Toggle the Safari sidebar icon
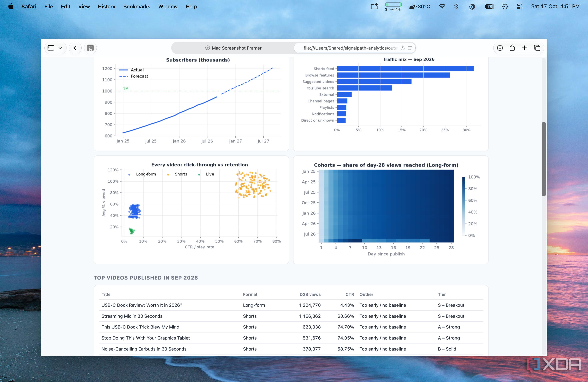The image size is (588, 382). tap(51, 48)
